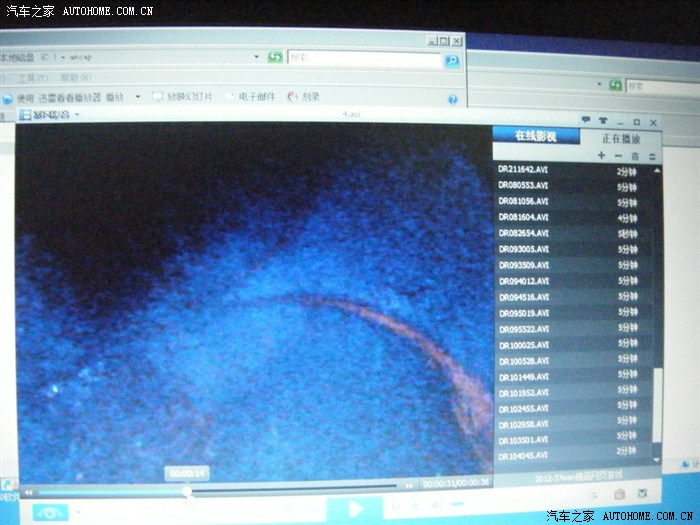
Task: Click the add file plus icon in playlist
Action: 601,156
